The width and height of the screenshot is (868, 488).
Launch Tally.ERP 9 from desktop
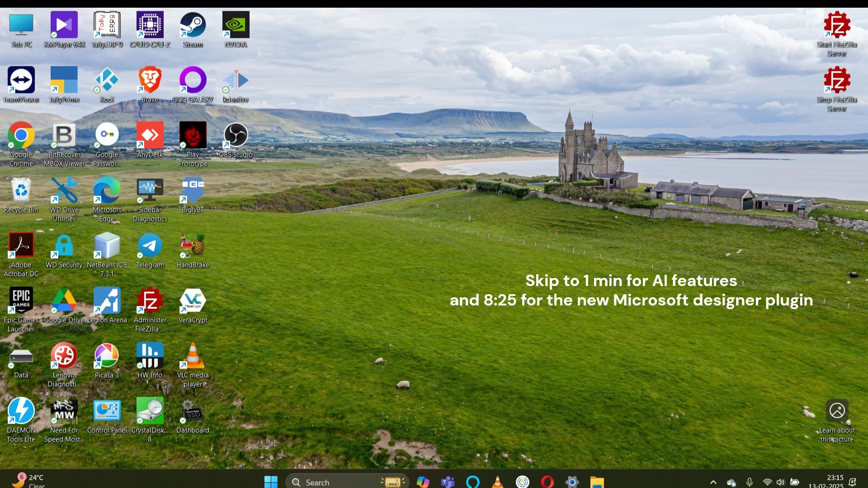coord(107,30)
